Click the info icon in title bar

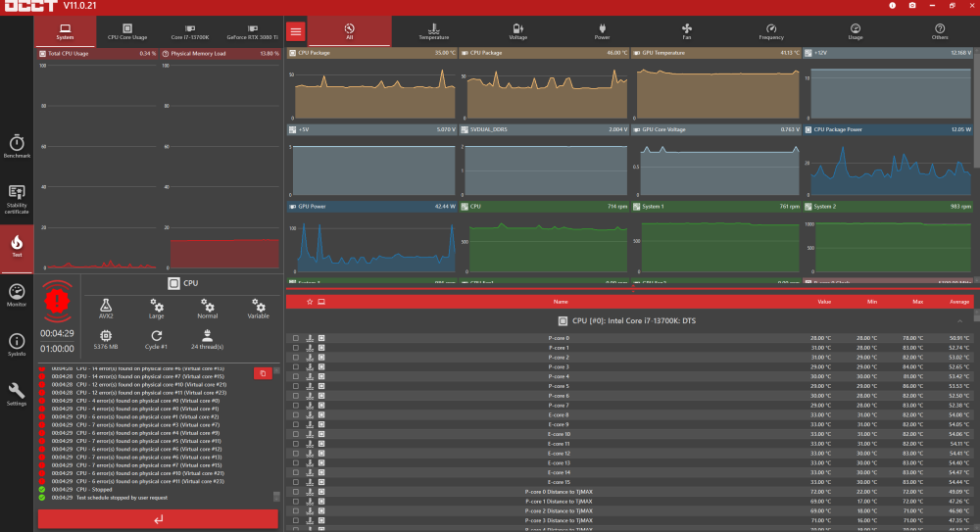point(892,6)
